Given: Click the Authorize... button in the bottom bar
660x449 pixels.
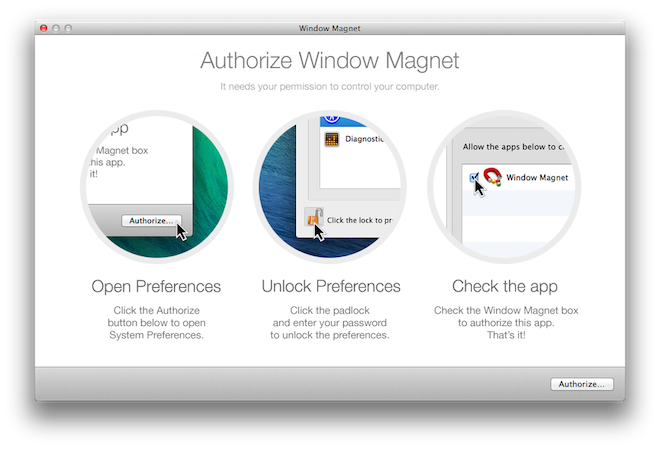Looking at the screenshot, I should point(581,384).
